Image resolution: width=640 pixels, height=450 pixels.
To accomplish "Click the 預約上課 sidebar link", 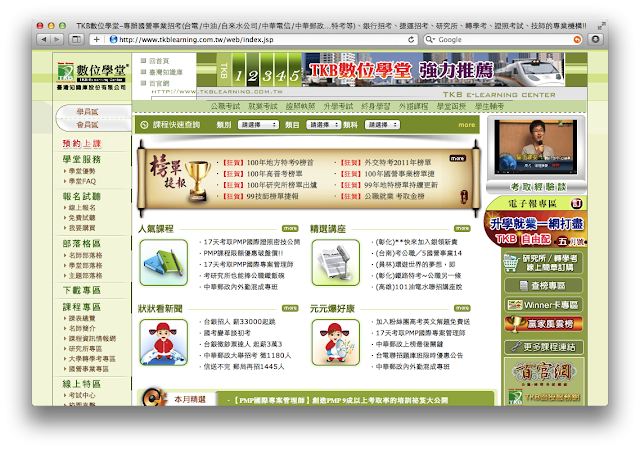I will 82,143.
